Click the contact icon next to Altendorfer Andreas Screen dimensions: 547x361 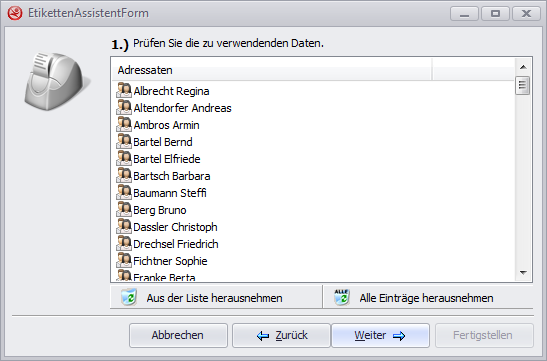pyautogui.click(x=124, y=107)
